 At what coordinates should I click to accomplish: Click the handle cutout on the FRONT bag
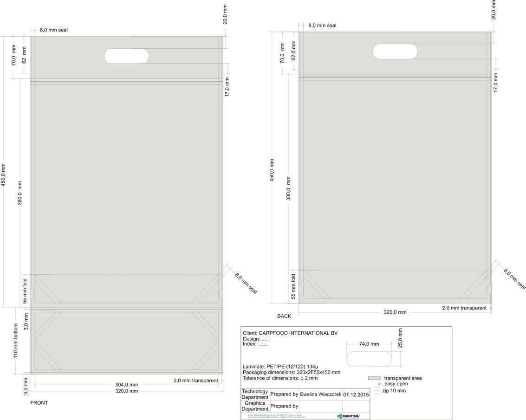point(126,56)
